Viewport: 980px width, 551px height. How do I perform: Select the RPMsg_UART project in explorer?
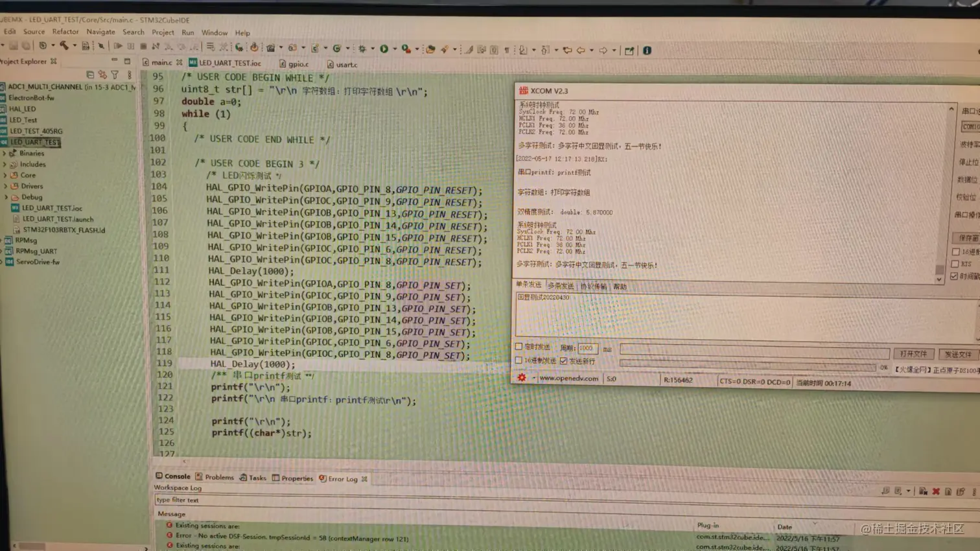tap(36, 251)
